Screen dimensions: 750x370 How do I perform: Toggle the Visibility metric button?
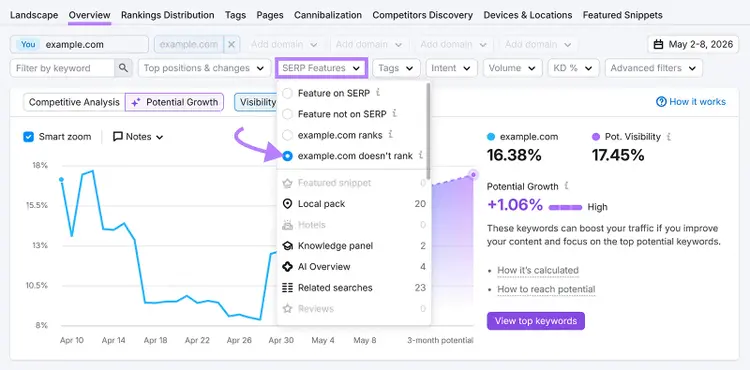[x=255, y=102]
